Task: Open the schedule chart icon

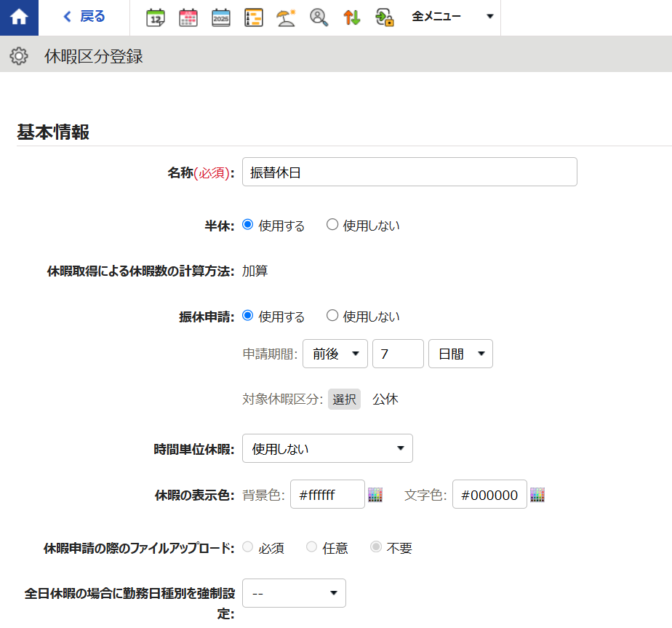Action: click(254, 17)
